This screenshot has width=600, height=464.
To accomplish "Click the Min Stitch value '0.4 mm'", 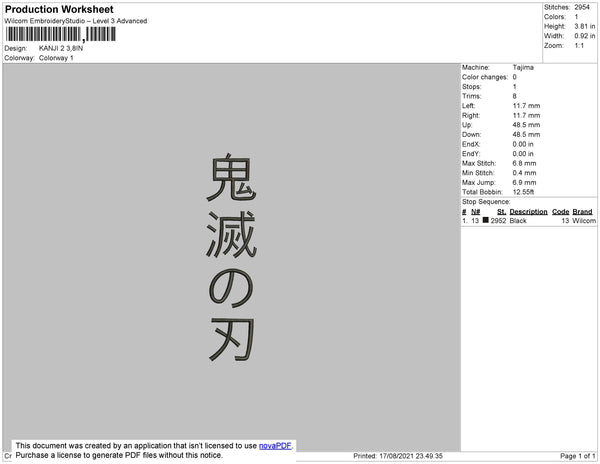I will tap(524, 173).
